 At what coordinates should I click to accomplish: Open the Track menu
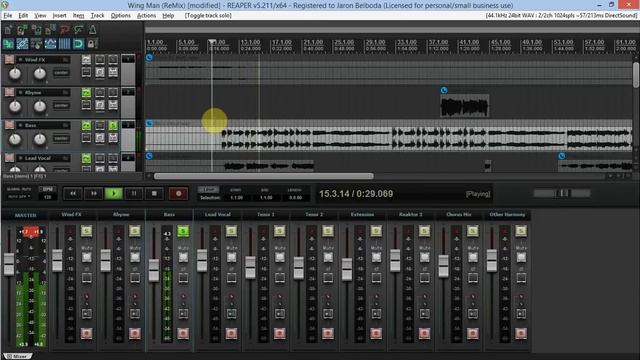[97, 16]
